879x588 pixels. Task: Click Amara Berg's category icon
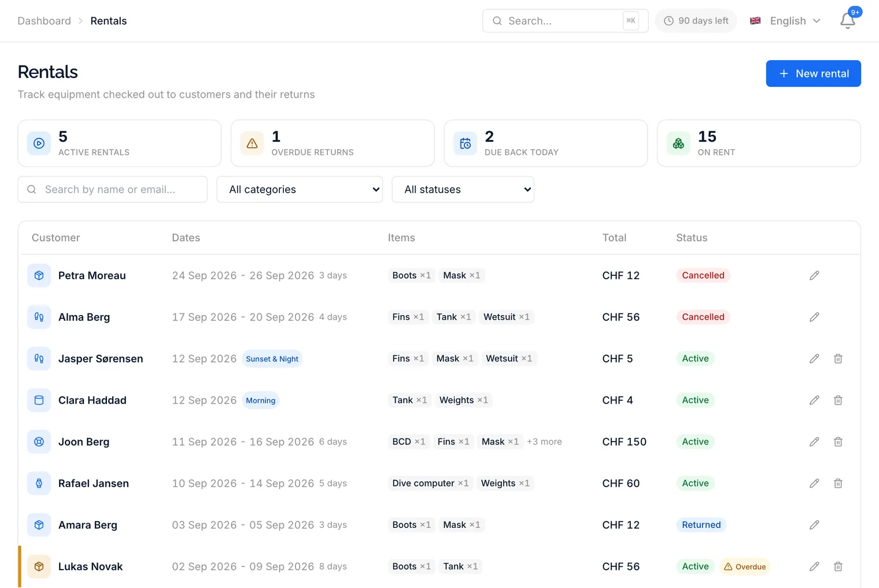(39, 525)
